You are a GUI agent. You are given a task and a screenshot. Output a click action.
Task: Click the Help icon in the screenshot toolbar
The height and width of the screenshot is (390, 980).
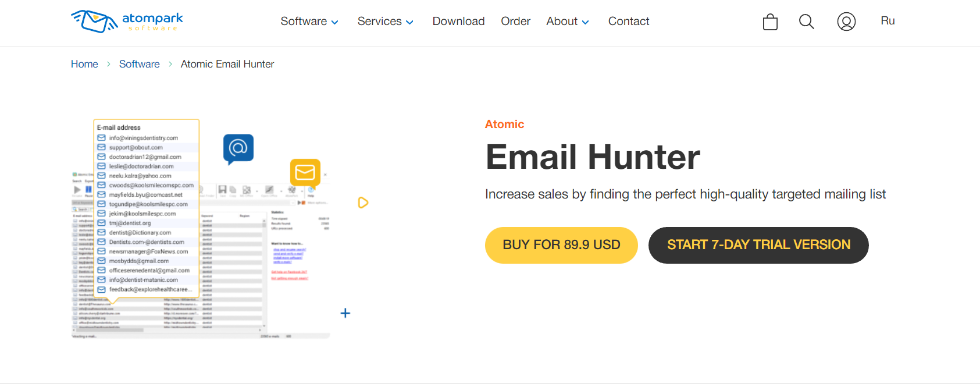click(x=311, y=190)
